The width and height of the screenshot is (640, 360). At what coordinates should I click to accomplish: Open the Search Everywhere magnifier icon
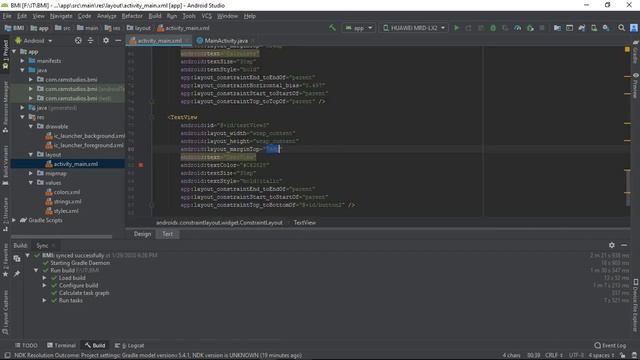point(621,28)
